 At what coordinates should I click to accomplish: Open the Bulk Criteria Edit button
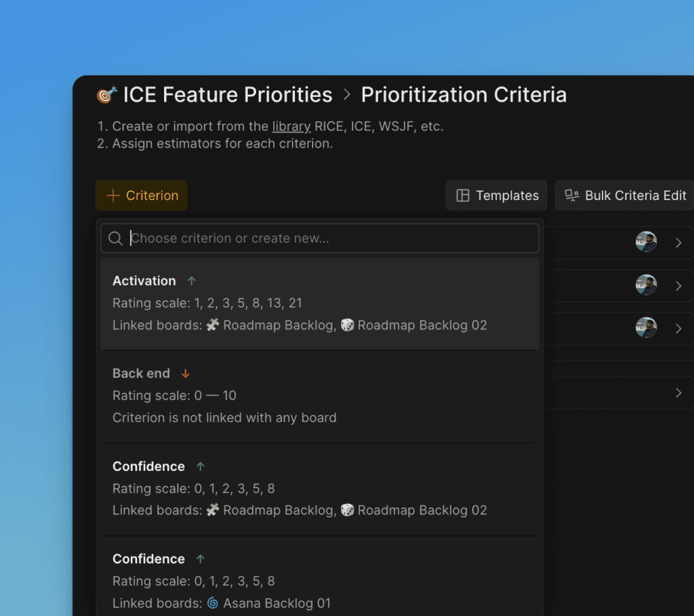[626, 195]
